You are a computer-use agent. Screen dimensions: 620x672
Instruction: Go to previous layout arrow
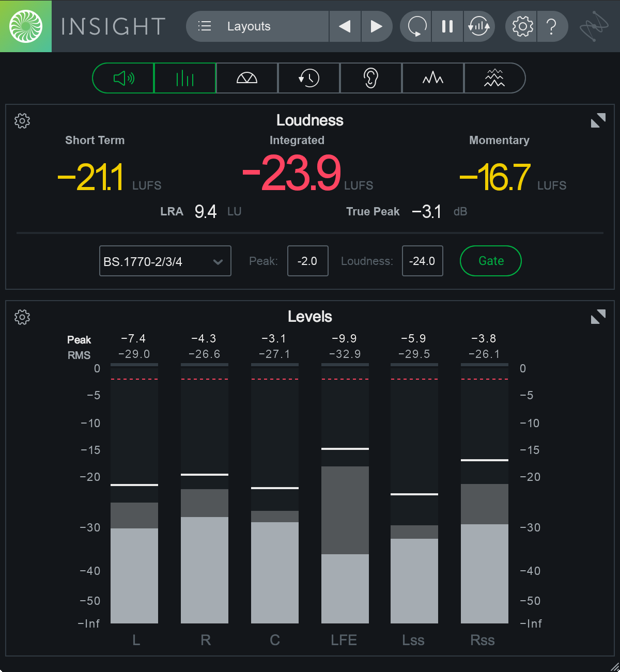click(x=345, y=26)
